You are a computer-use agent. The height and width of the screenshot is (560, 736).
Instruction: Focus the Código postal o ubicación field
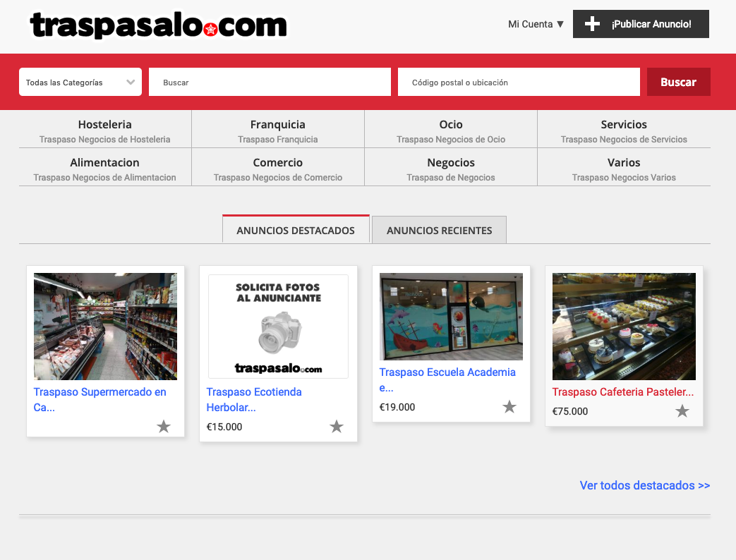point(519,82)
